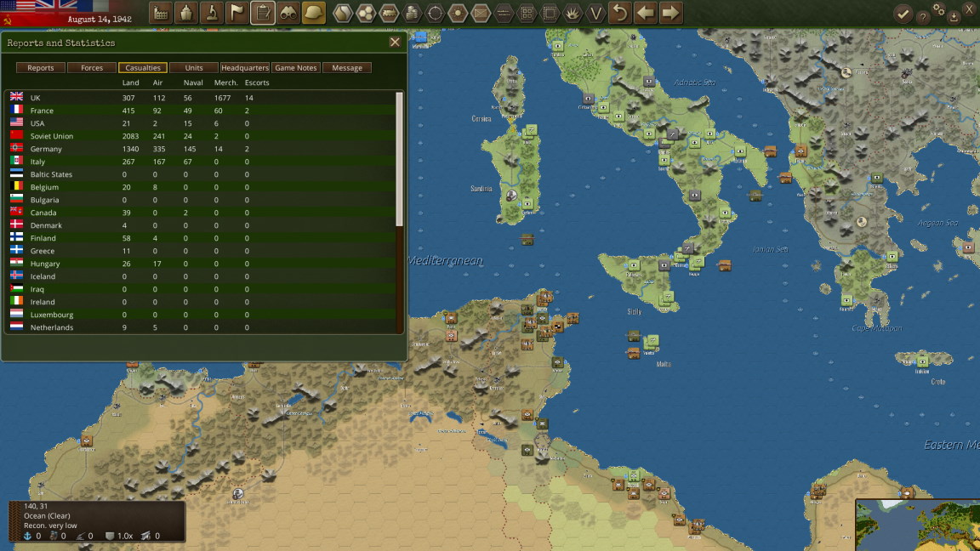Switch to the Reports tab
This screenshot has height=551, width=980.
(x=41, y=67)
